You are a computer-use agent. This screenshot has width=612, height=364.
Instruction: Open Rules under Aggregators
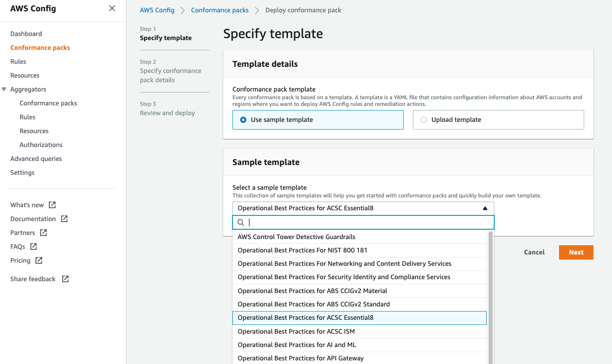[x=27, y=117]
